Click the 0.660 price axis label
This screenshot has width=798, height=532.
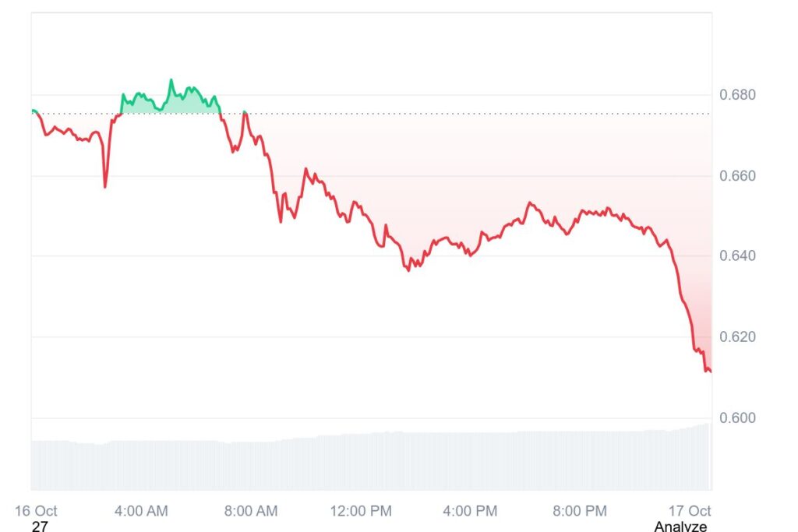pos(737,176)
